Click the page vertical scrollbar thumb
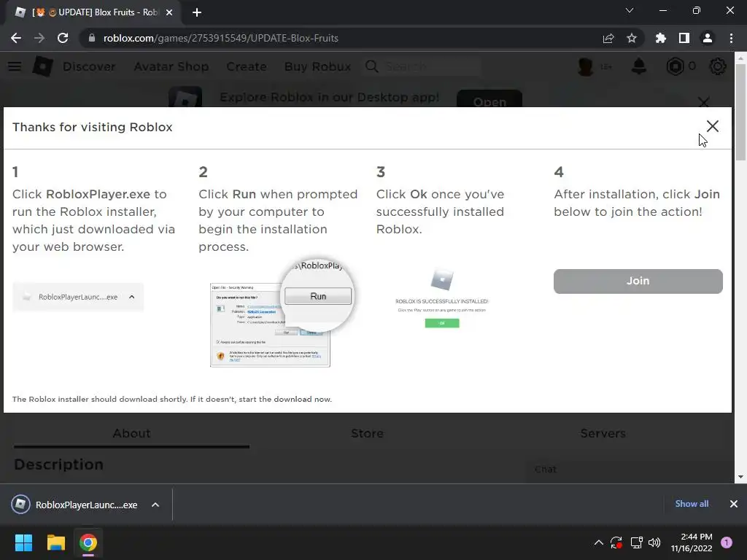Viewport: 747px width, 560px height. (740, 112)
